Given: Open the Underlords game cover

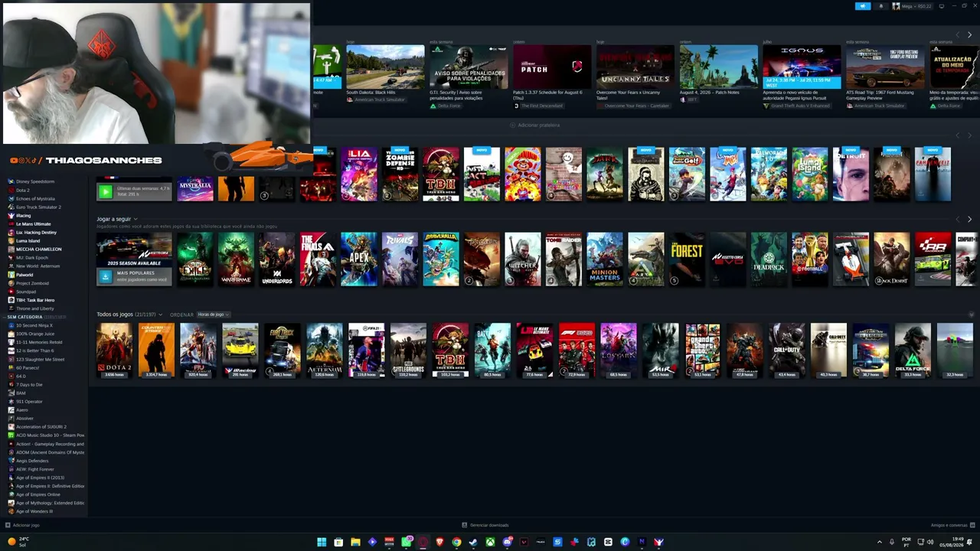Looking at the screenshot, I should pyautogui.click(x=277, y=259).
